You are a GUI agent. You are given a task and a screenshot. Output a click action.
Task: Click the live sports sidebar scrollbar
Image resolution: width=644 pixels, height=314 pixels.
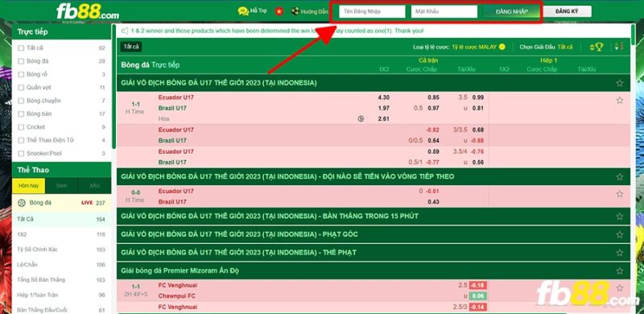coord(114,86)
